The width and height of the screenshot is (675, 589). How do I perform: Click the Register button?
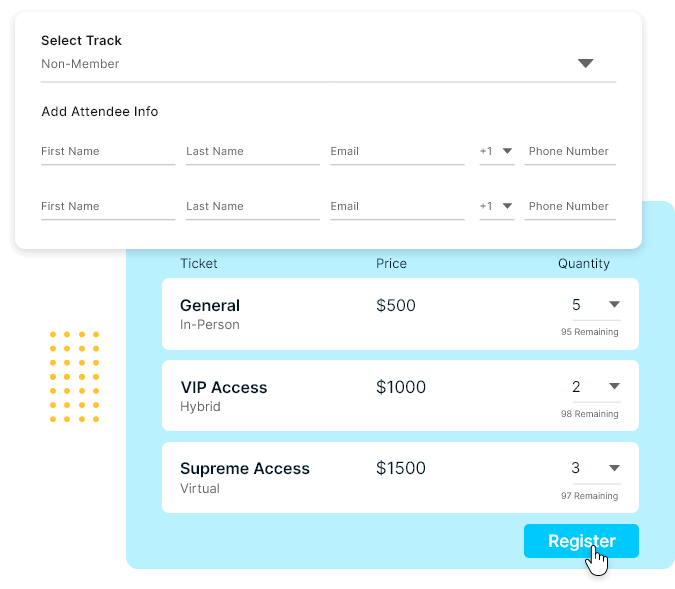tap(581, 541)
